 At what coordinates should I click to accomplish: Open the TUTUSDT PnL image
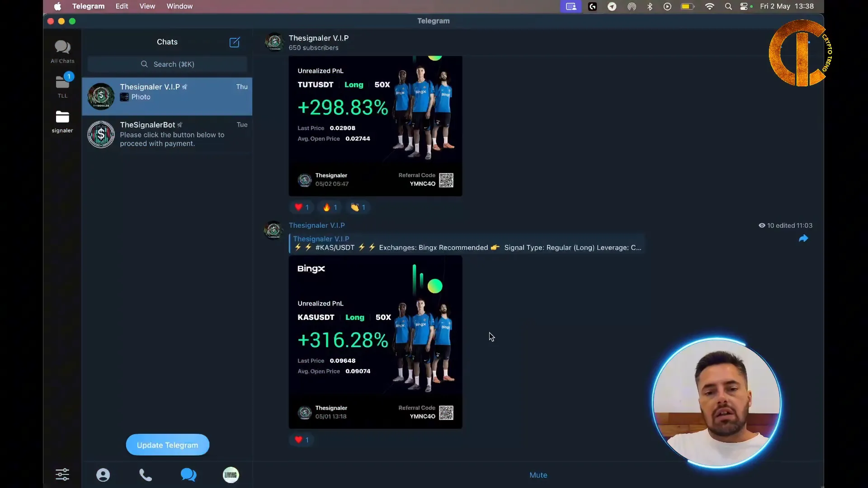click(375, 126)
